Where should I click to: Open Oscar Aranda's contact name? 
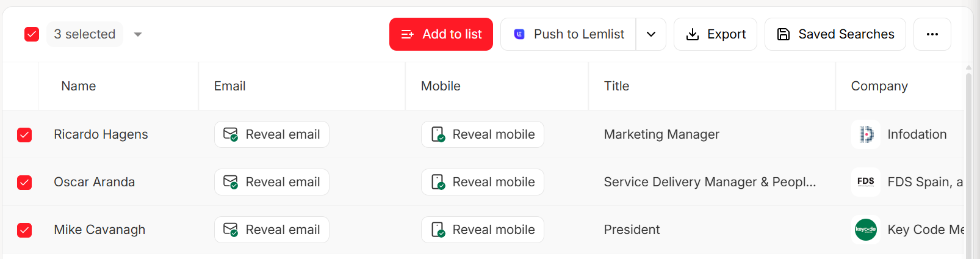(x=94, y=182)
